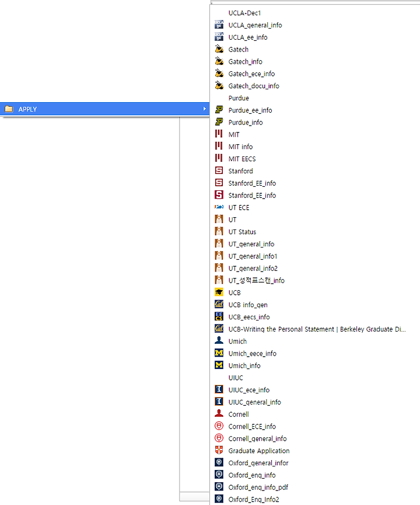The width and height of the screenshot is (420, 505).
Task: Click the Graduate Application shield icon
Action: pos(219,450)
